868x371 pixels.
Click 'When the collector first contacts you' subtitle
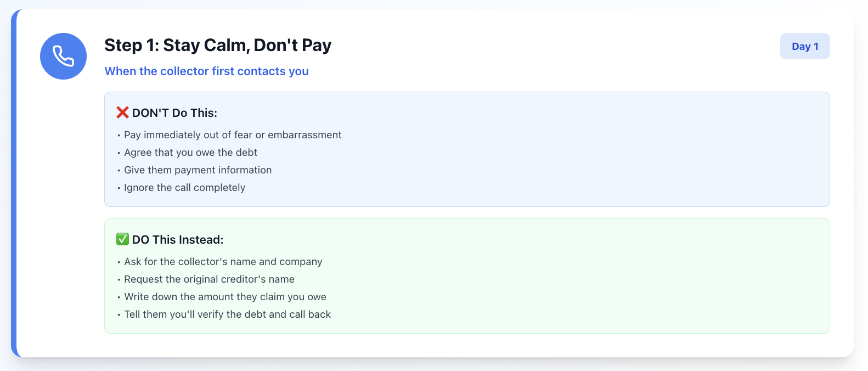click(x=206, y=71)
